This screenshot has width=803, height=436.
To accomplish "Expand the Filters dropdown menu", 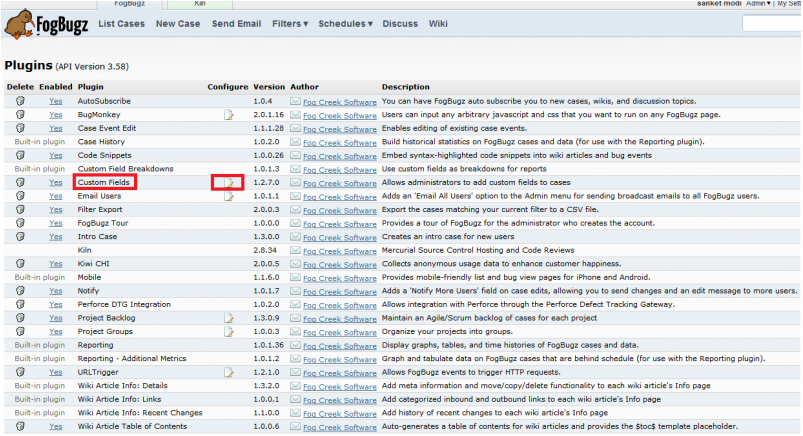I will 290,23.
